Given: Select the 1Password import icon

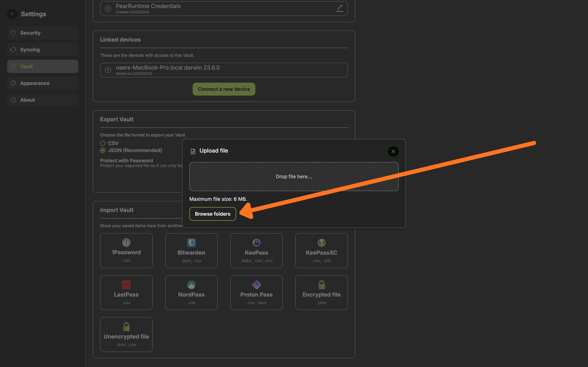Looking at the screenshot, I should [x=126, y=243].
